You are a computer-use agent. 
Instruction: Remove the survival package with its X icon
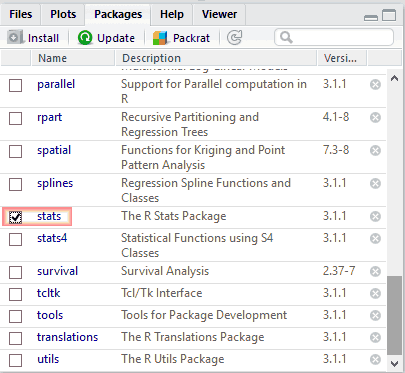click(x=375, y=272)
